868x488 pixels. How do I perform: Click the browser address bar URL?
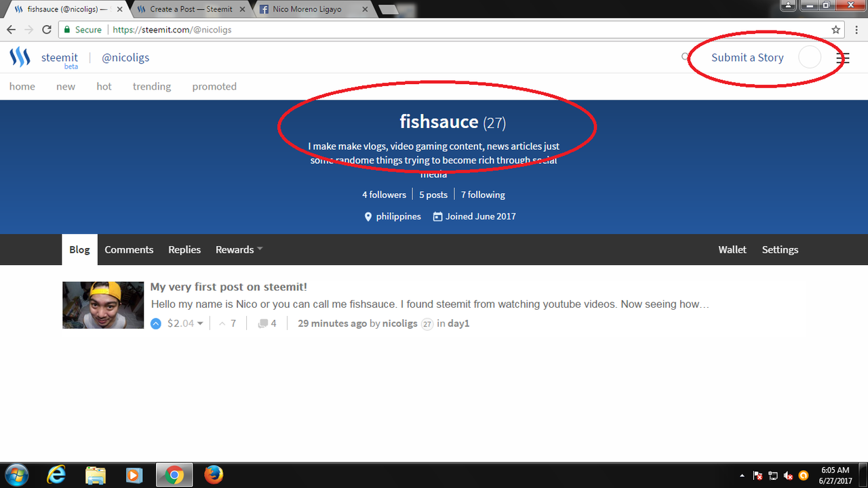point(172,30)
